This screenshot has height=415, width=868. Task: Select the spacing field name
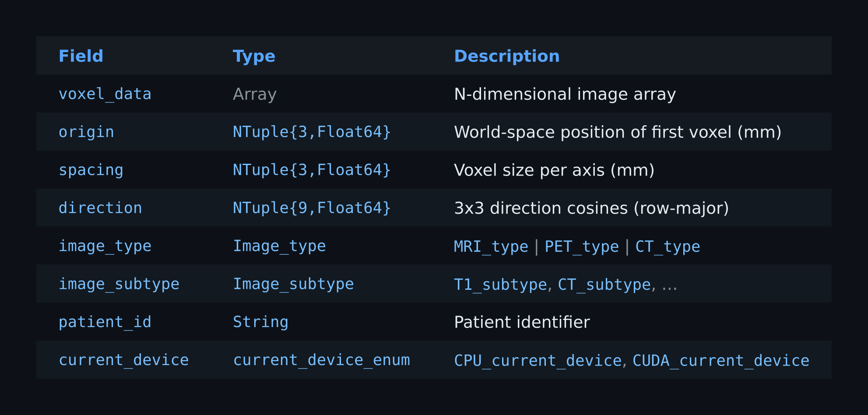pos(91,170)
